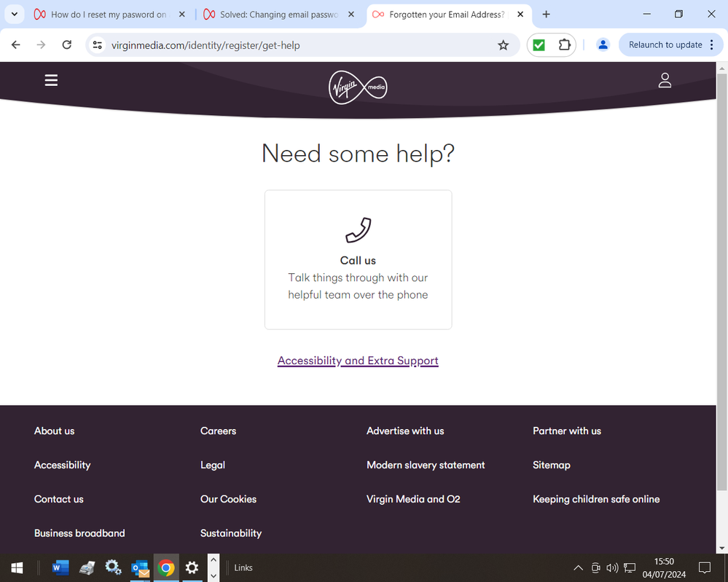This screenshot has height=582, width=728.
Task: Open the notification center icon
Action: (705, 567)
